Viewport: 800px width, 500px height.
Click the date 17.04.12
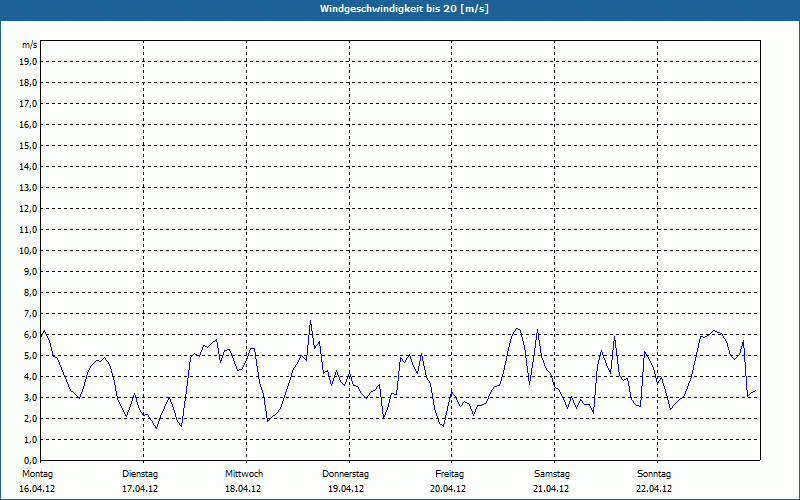[140, 488]
